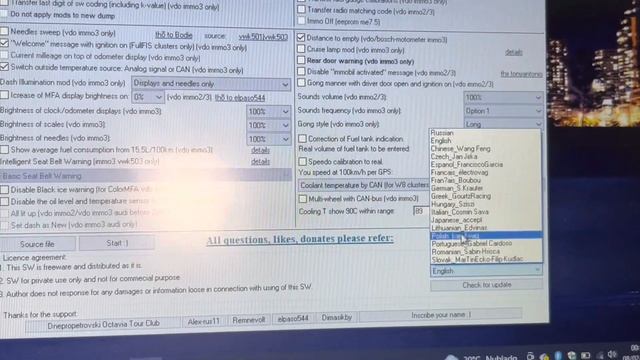
Task: Open 'thx to Bodie' link
Action: (x=174, y=35)
